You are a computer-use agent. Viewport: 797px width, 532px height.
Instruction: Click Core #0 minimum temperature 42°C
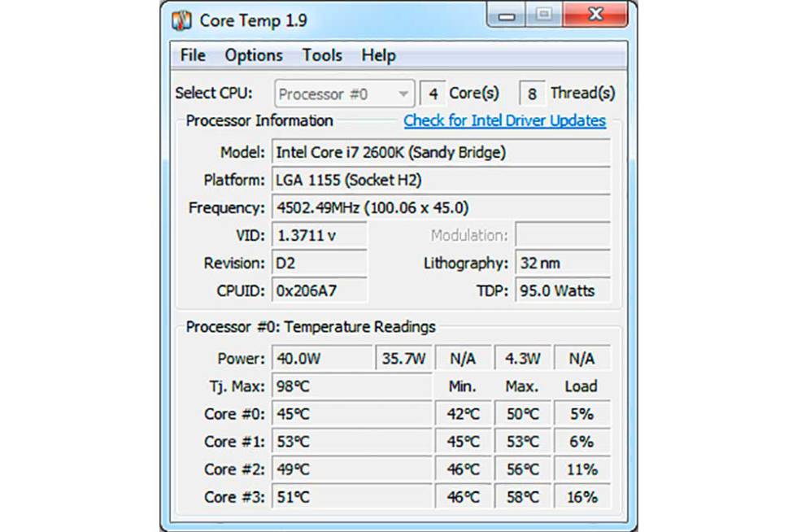463,414
